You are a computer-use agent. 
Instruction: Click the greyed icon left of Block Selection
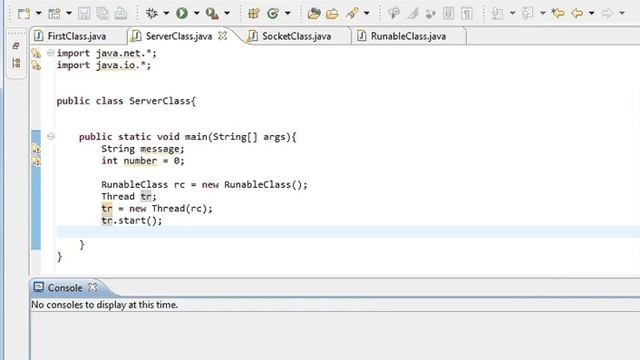430,13
